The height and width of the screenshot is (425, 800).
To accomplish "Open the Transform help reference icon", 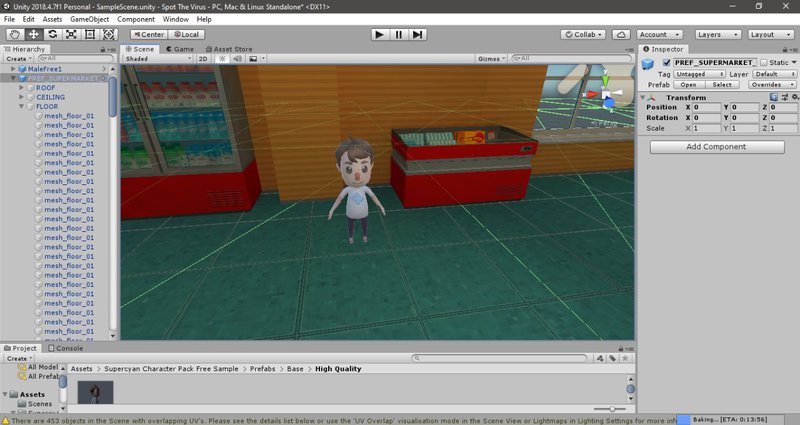I will click(x=774, y=97).
